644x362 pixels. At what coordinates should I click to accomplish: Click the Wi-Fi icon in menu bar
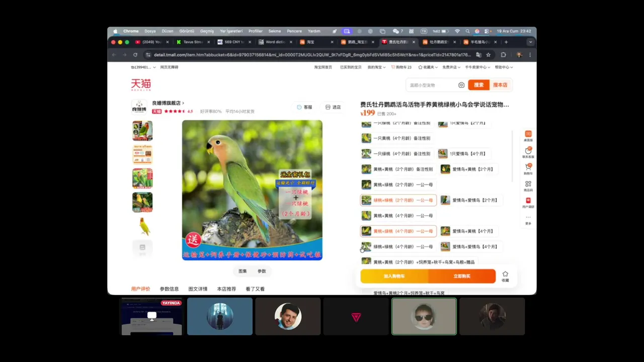tap(457, 31)
